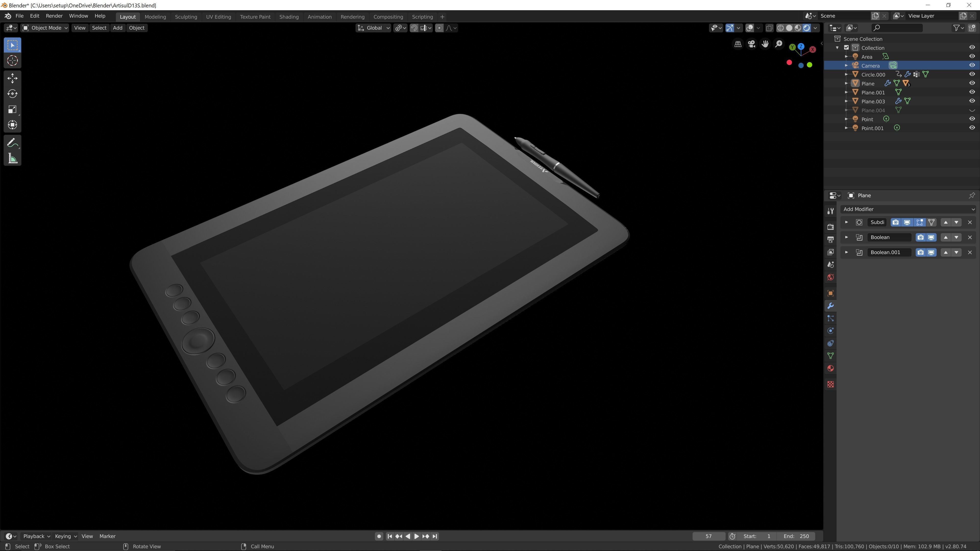Toggle Boolean modifier render visibility
The height and width of the screenshot is (551, 980).
(920, 237)
